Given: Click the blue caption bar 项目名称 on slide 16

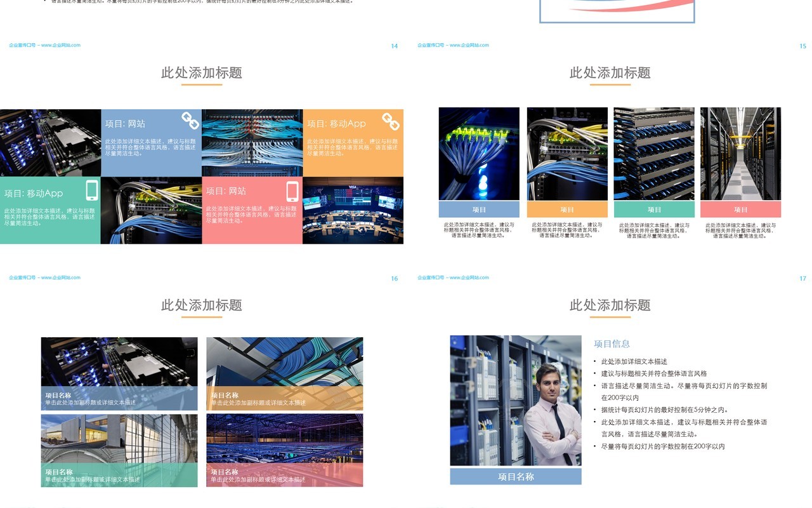Looking at the screenshot, I should pos(119,398).
